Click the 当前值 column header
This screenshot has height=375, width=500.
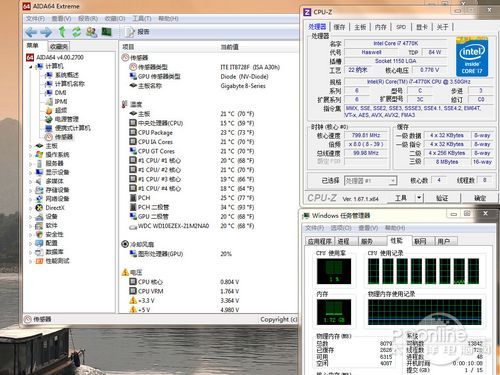229,47
